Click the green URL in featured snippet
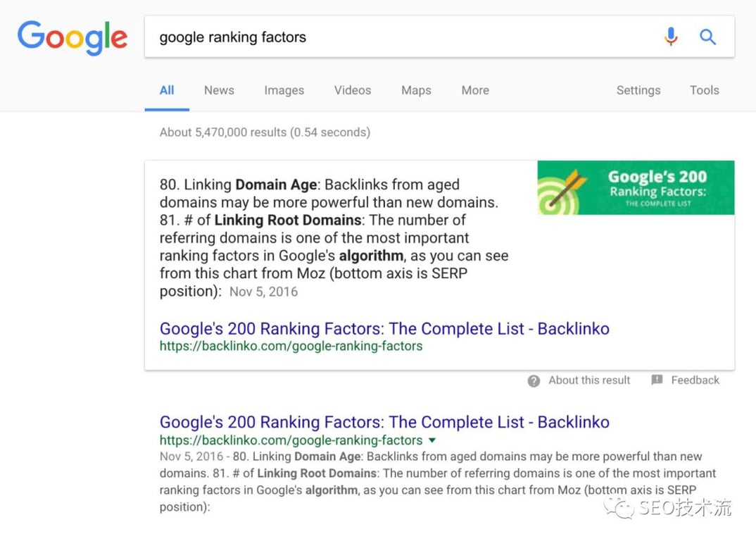Viewport: 756px width, 541px height. (291, 346)
